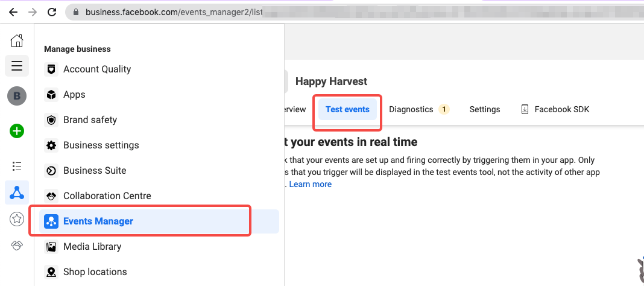This screenshot has height=286, width=644.
Task: Follow the Learn more link
Action: coord(310,184)
